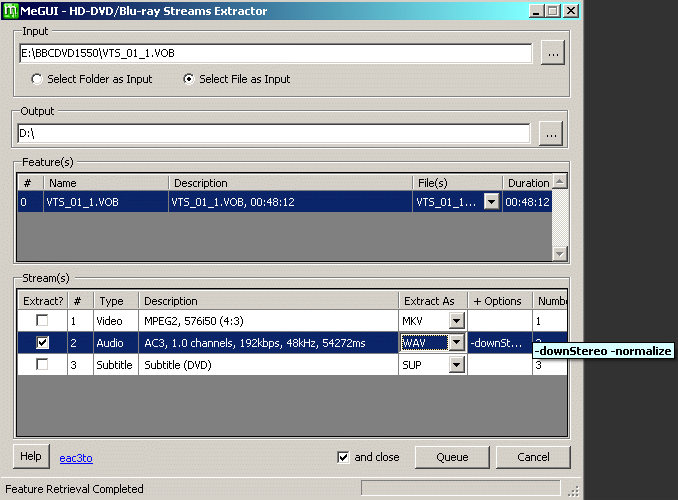Open Extract As dropdown for Audio WAV

[x=457, y=343]
